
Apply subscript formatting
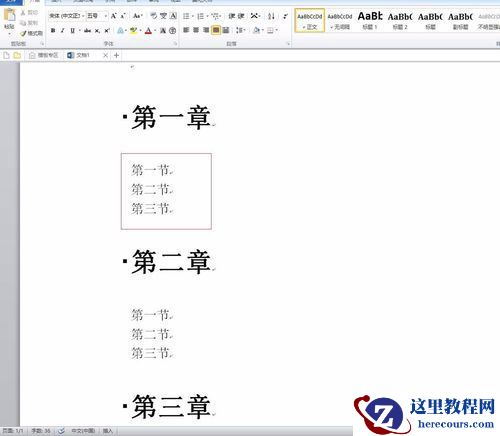(97, 31)
